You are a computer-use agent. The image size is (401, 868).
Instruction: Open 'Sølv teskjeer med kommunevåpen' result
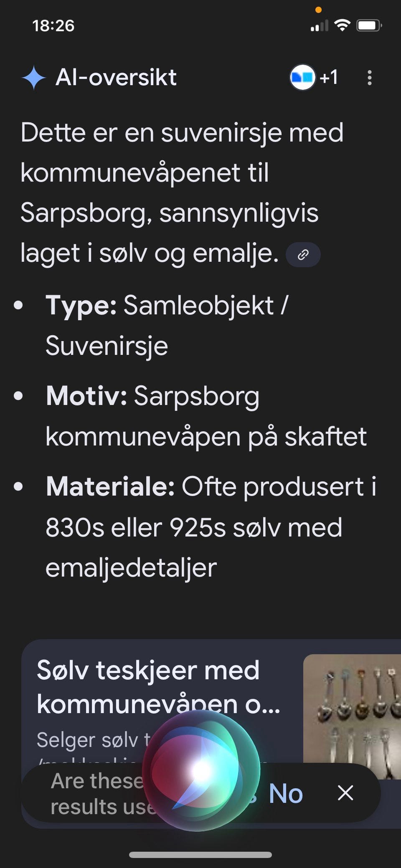pos(158,687)
